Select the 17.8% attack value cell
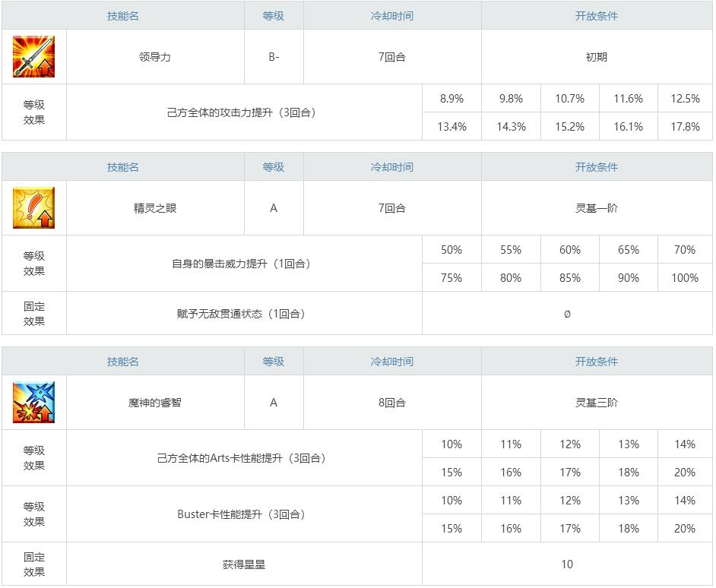Viewport: 716px width, 588px height. [x=685, y=127]
